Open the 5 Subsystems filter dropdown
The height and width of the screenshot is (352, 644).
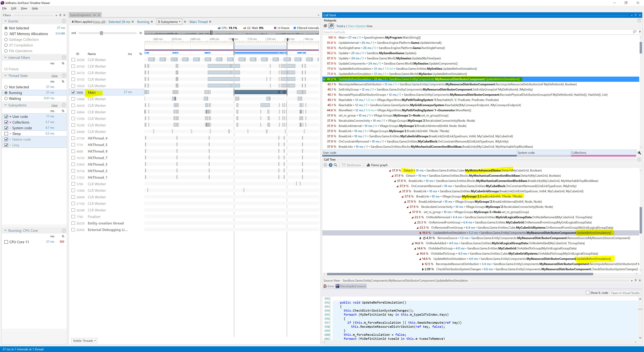point(169,22)
